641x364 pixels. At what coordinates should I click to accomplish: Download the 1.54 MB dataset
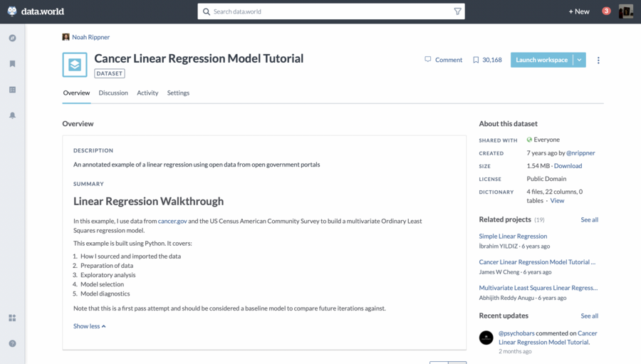tap(568, 166)
